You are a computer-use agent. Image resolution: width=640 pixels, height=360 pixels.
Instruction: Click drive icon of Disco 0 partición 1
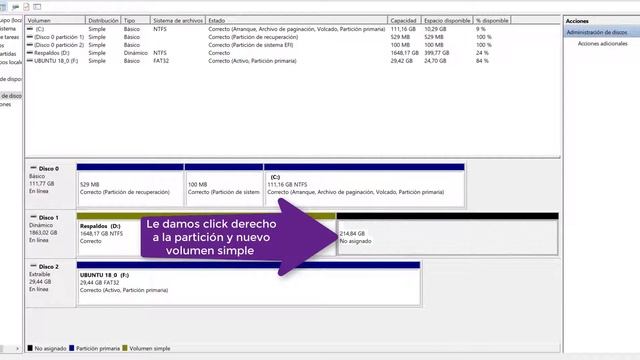coord(30,37)
